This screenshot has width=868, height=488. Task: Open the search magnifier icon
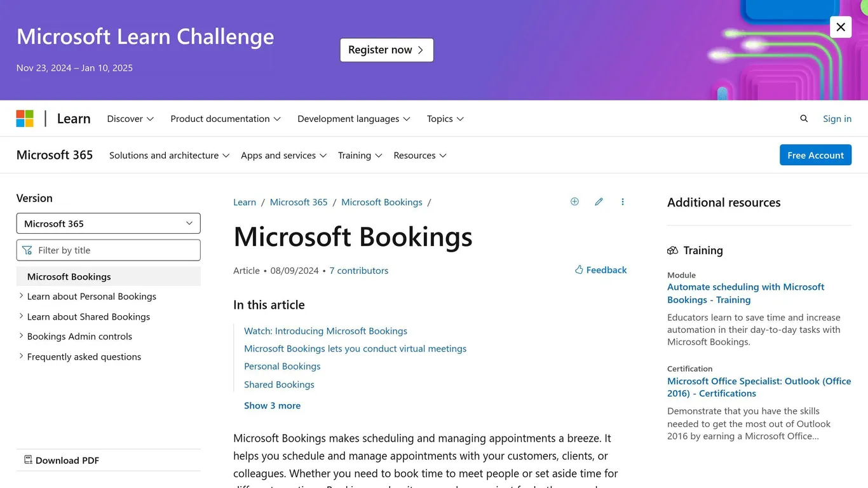click(x=804, y=119)
